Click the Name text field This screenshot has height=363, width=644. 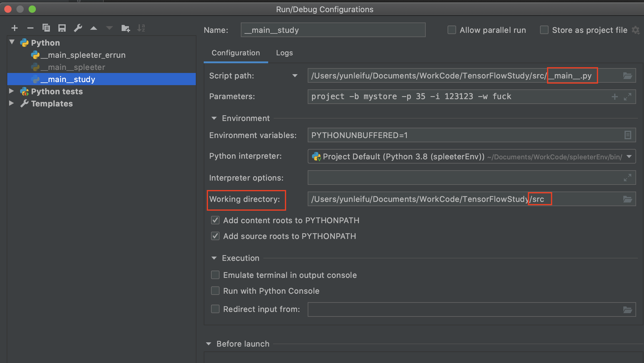pyautogui.click(x=333, y=30)
